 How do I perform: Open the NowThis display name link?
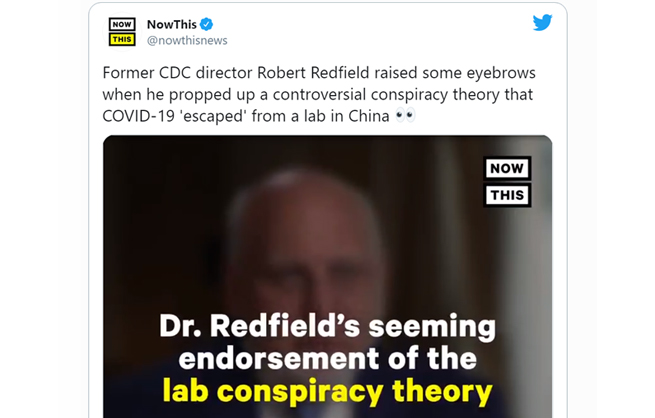pyautogui.click(x=172, y=24)
